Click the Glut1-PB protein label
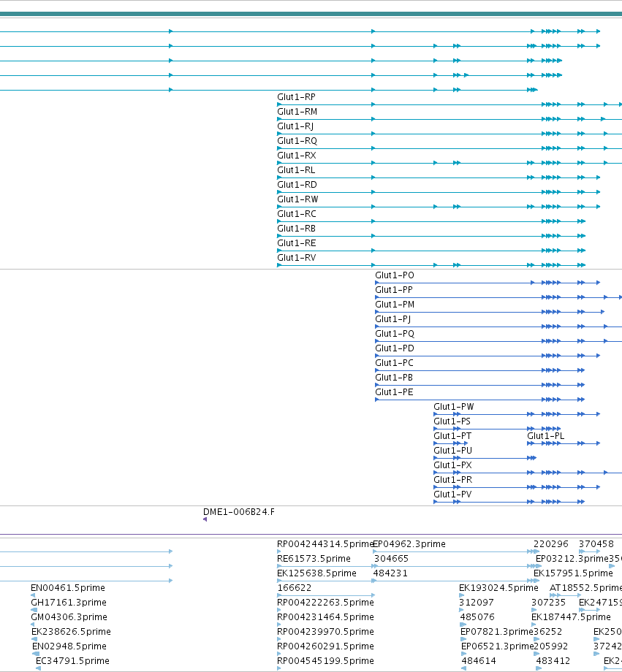622x672 pixels. [394, 377]
